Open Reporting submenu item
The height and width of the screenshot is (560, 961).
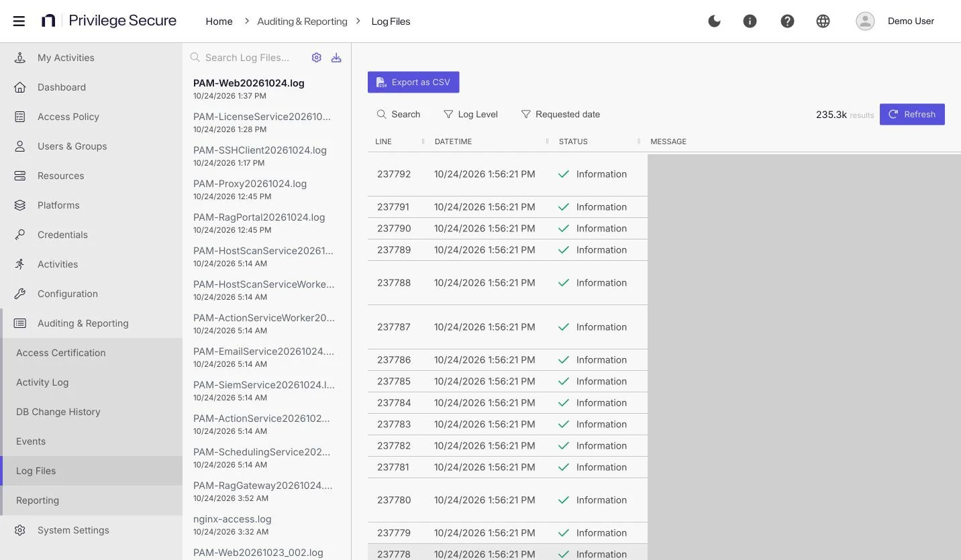coord(91,500)
